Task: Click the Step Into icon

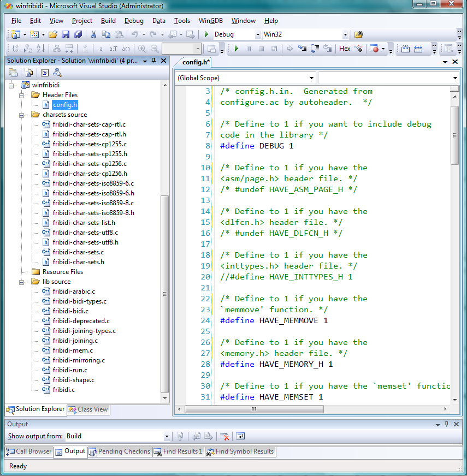Action: pyautogui.click(x=302, y=49)
